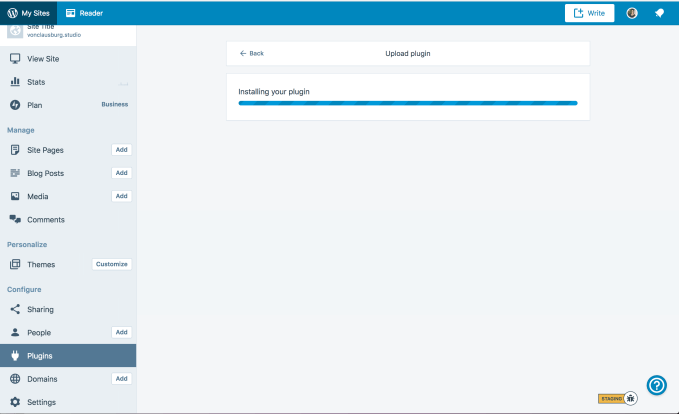679x414 pixels.
Task: Click the Domains globe icon
Action: pos(15,378)
